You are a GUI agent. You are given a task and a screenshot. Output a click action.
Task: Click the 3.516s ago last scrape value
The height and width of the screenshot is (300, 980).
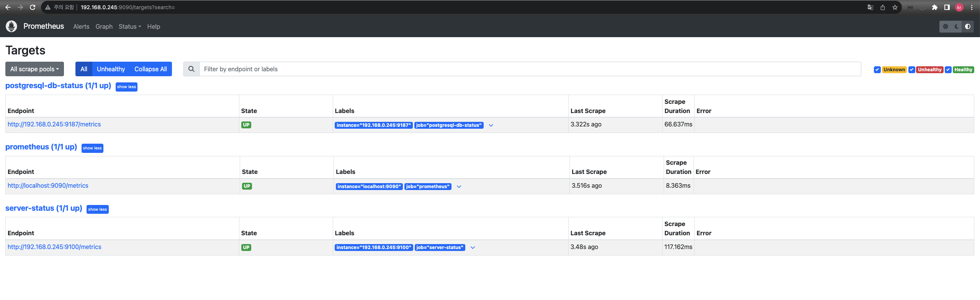click(x=587, y=185)
